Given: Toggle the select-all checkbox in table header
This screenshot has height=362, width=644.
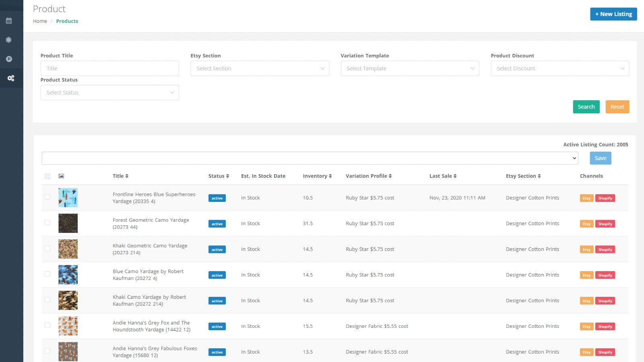Looking at the screenshot, I should click(47, 176).
